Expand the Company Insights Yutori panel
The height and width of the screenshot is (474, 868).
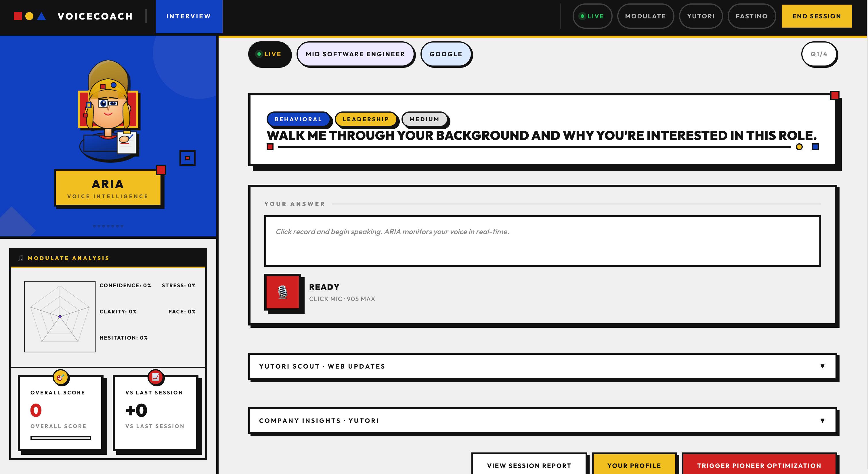click(x=542, y=421)
